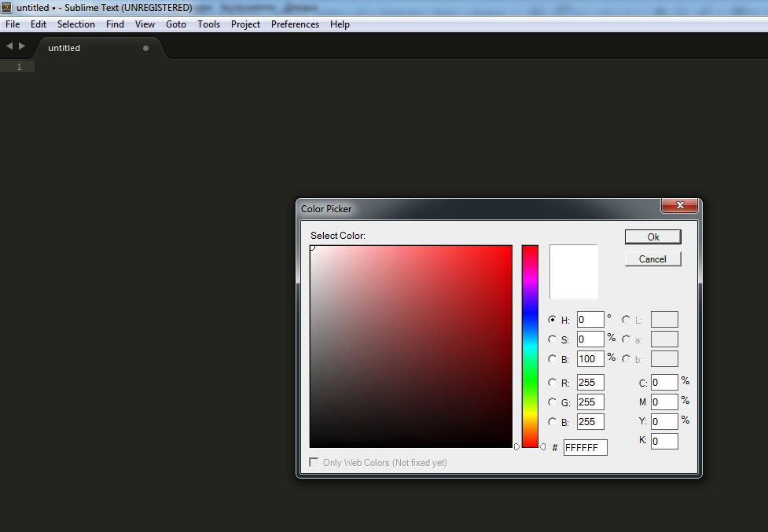
Task: Click the Black K input field
Action: (664, 441)
